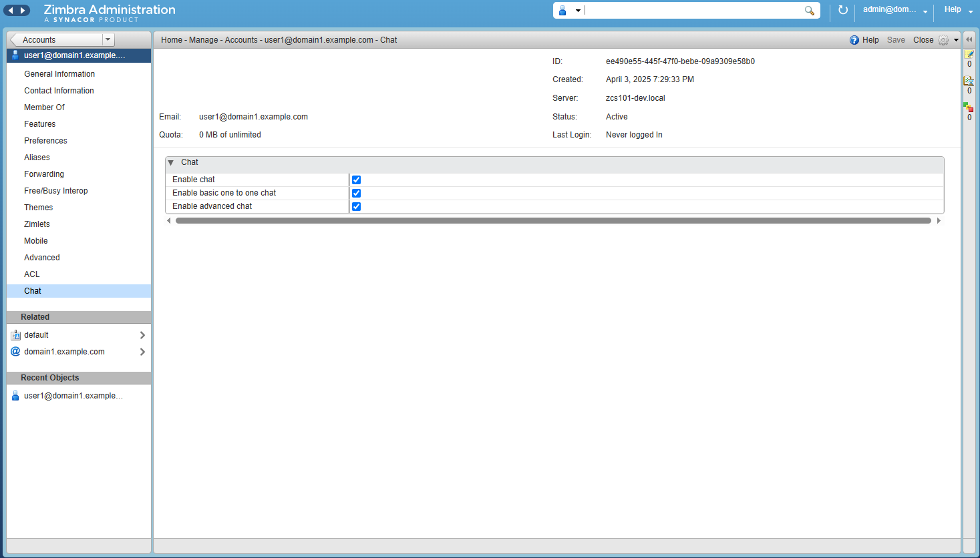
Task: Click the Accounts back button
Action: click(56, 40)
